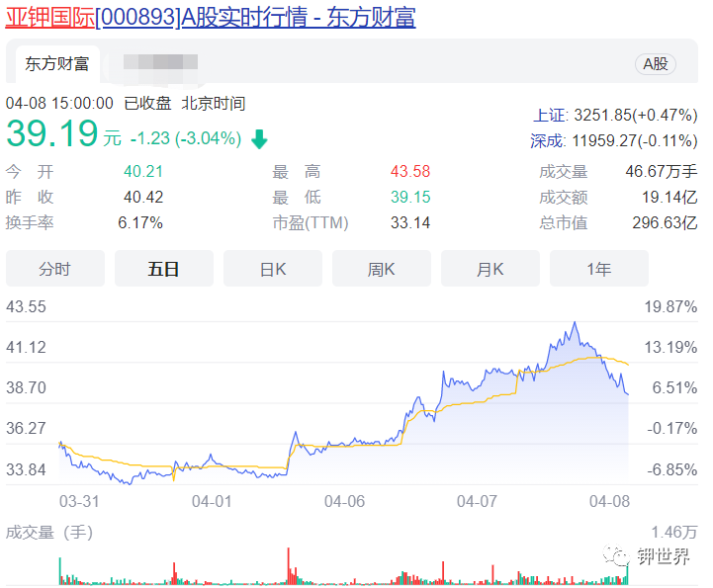
Task: Click the A股 pill button
Action: pos(656,64)
